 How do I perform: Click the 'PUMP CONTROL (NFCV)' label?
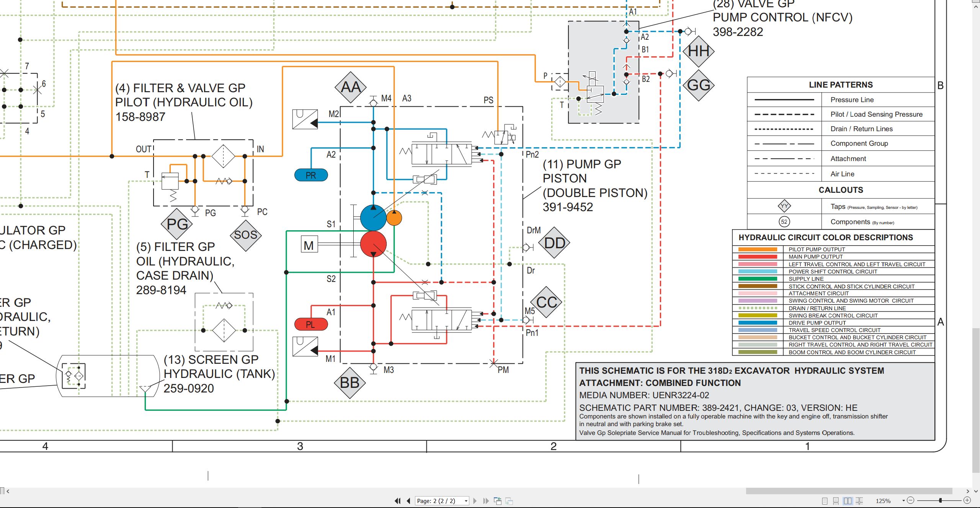point(782,17)
